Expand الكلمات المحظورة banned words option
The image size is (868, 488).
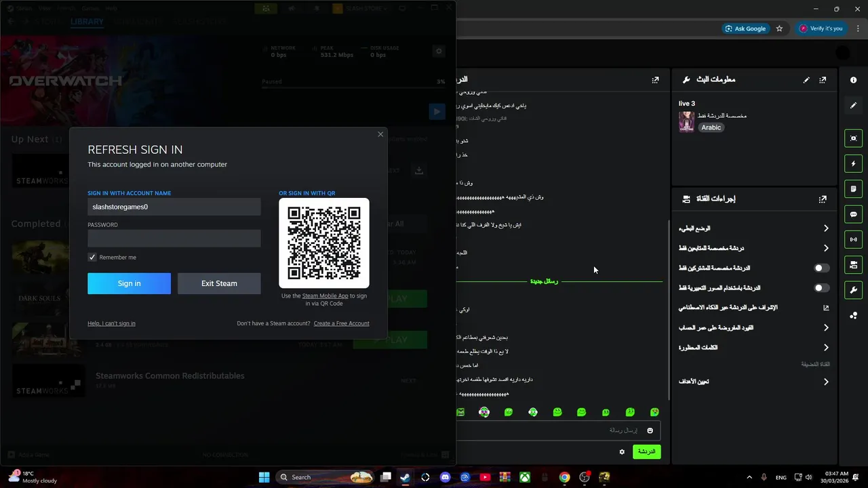pyautogui.click(x=754, y=347)
